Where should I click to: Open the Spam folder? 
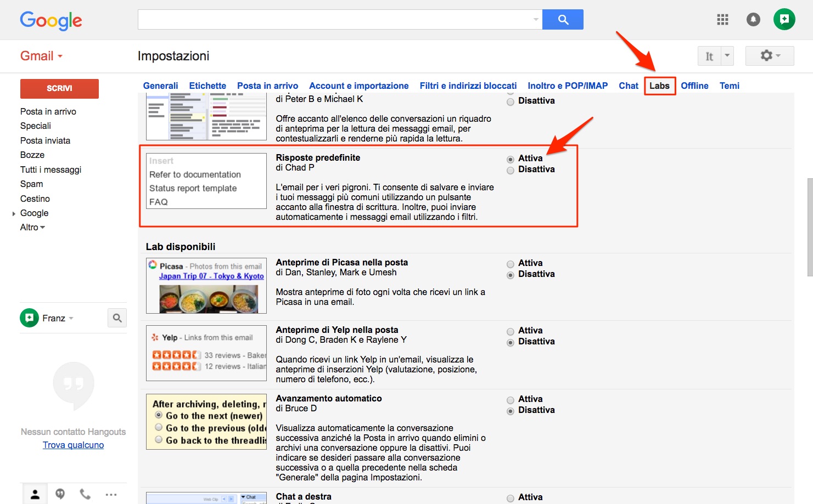click(x=31, y=184)
